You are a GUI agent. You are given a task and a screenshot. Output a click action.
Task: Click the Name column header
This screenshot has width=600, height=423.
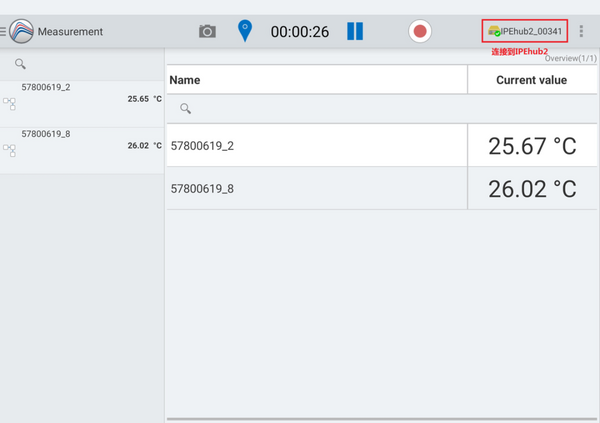(317, 80)
